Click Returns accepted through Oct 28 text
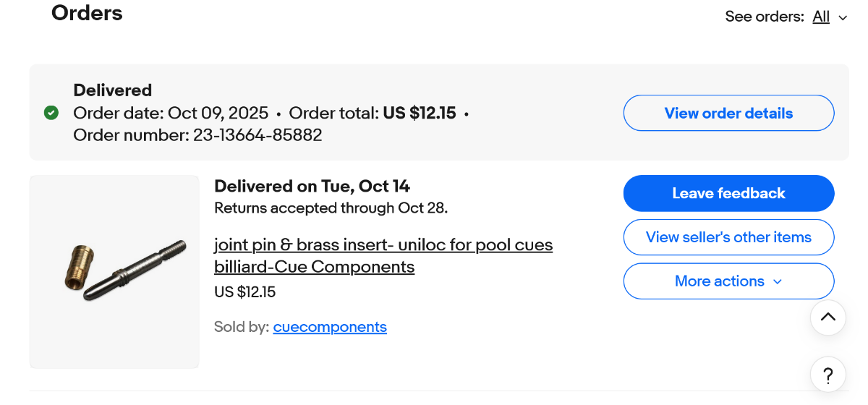 coord(331,208)
